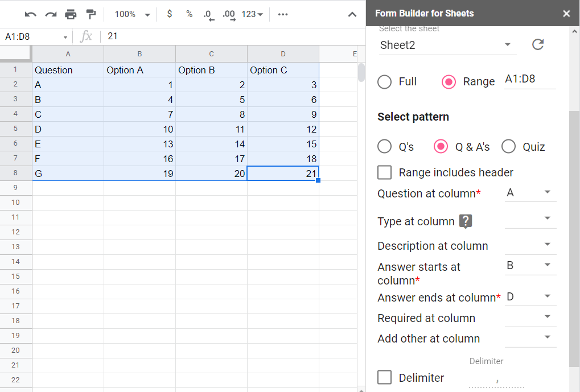Select column A header
Screen dimensions: 580x392
click(x=68, y=54)
